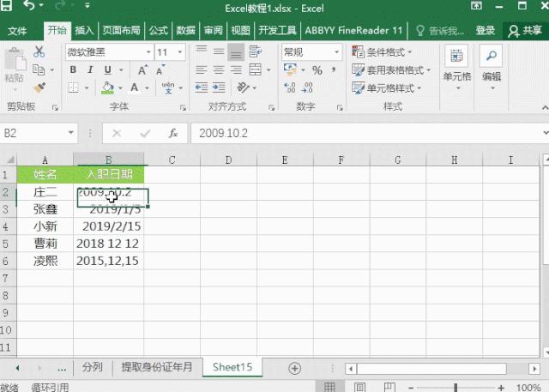The width and height of the screenshot is (549, 392).
Task: Save the workbook with the floppy icon
Action: [x=6, y=5]
